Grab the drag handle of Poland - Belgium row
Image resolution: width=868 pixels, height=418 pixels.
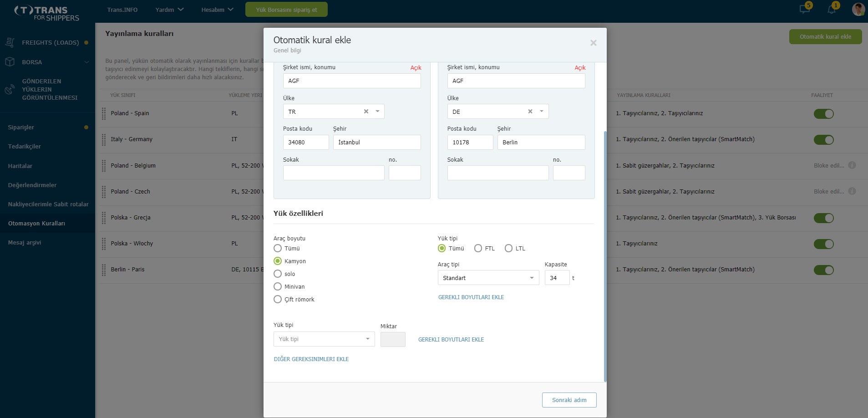point(104,166)
